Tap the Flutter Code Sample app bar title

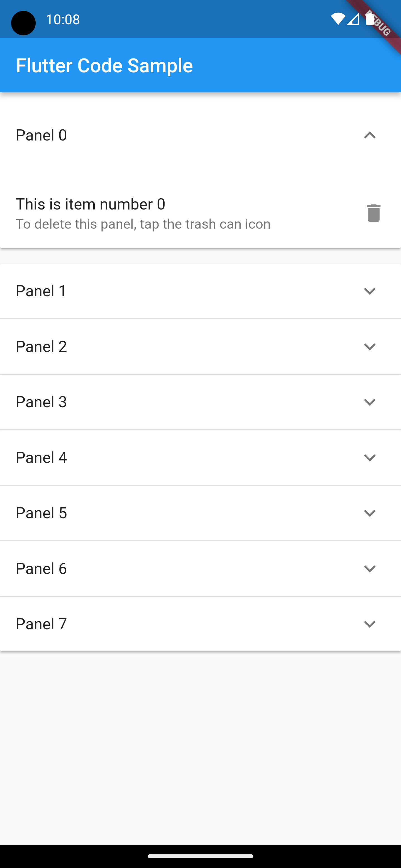(104, 65)
